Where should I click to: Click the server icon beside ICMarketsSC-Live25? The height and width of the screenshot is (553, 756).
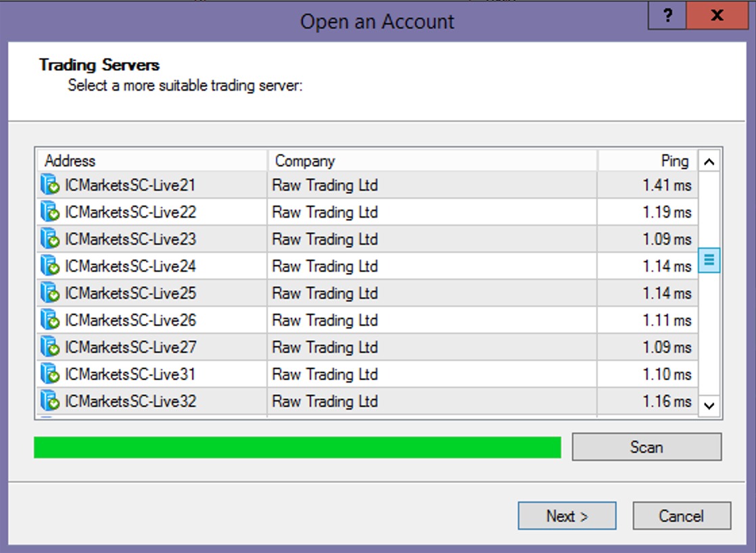49,293
